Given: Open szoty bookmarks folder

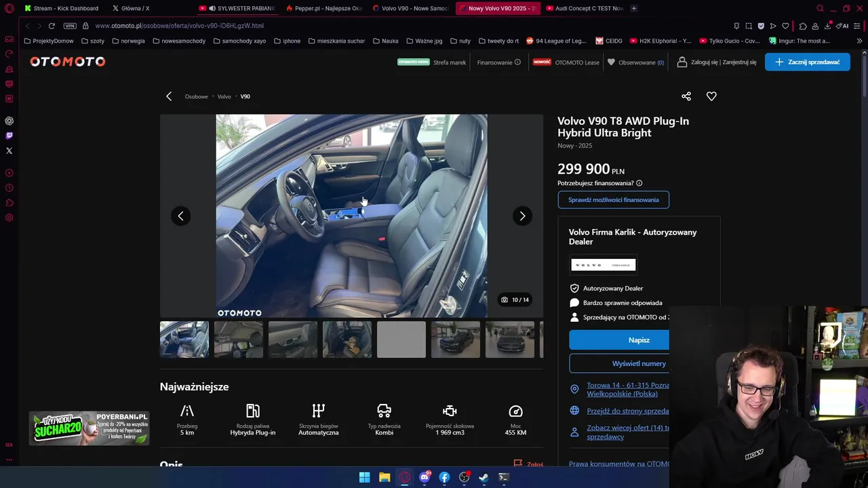Looking at the screenshot, I should 92,41.
